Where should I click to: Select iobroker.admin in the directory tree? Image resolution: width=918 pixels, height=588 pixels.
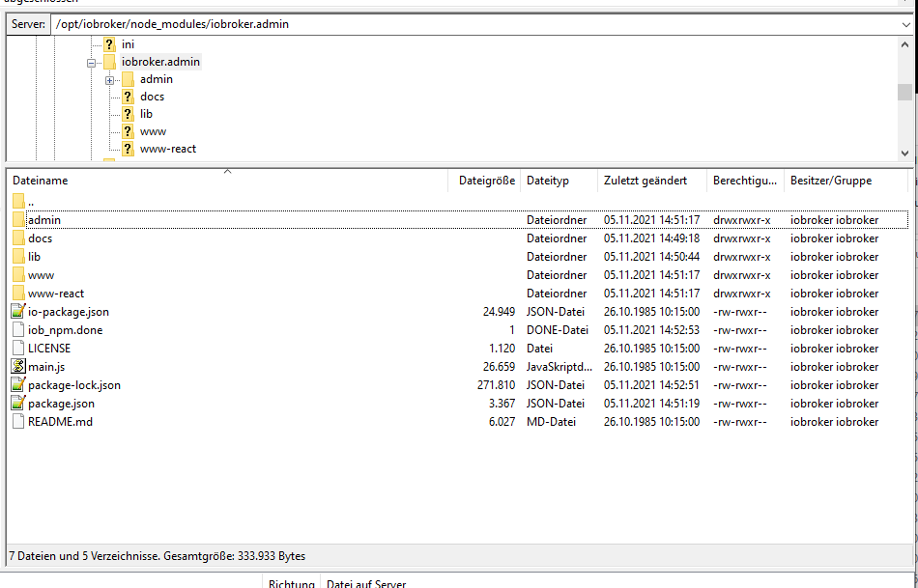160,62
